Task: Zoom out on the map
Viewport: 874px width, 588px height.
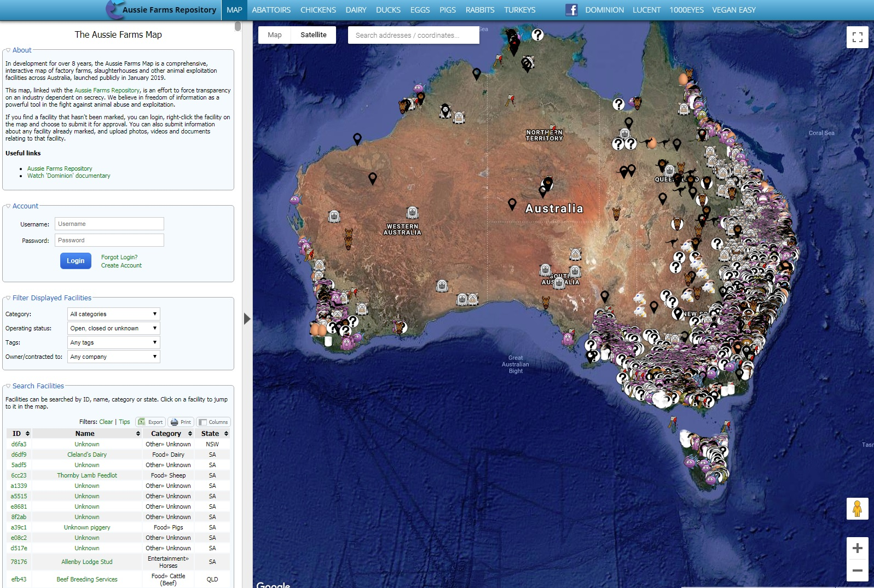Action: pos(857,570)
